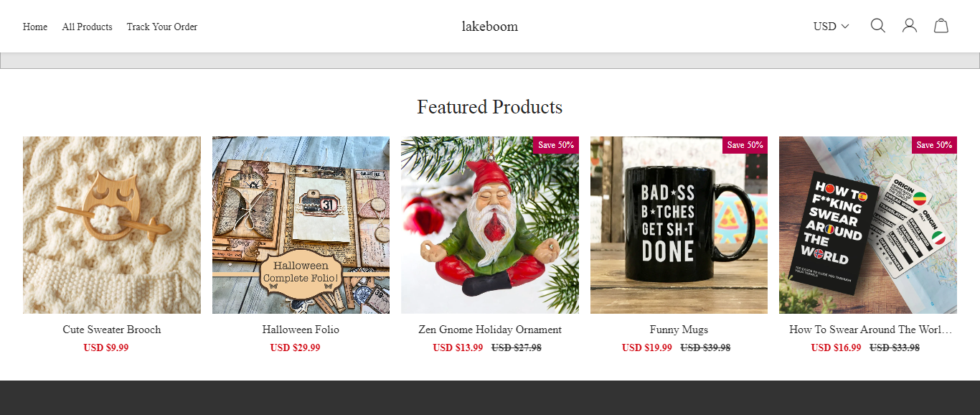Click Track Your Order link

pos(162,27)
